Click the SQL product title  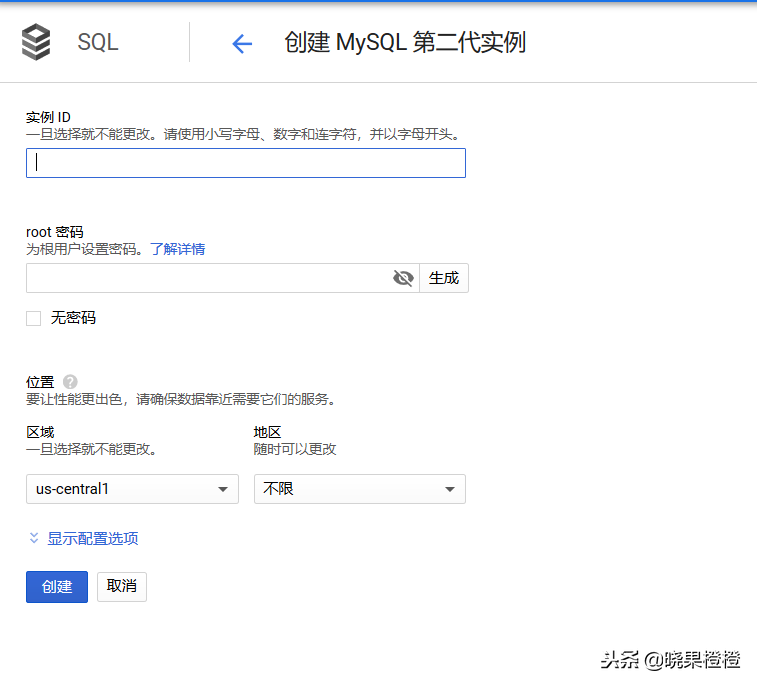(98, 42)
